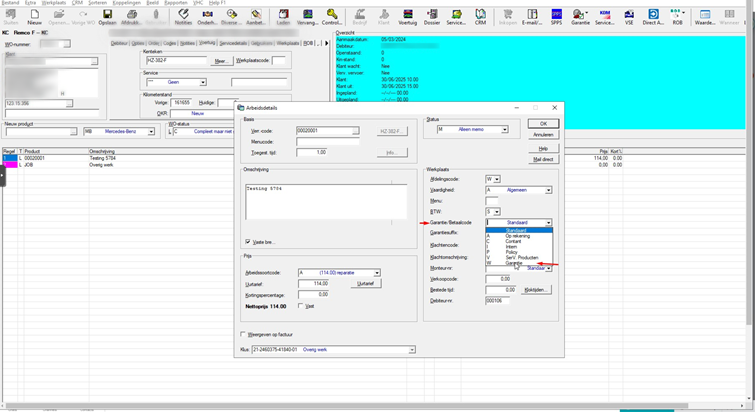
Task: Click the horizontal scrollbar at window bottom
Action: click(347, 406)
